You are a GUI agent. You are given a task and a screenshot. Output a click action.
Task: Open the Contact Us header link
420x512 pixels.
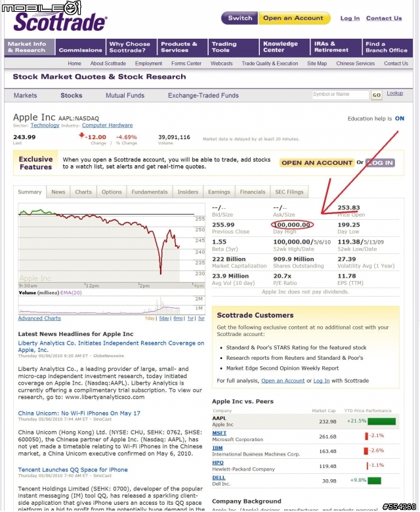pos(384,18)
